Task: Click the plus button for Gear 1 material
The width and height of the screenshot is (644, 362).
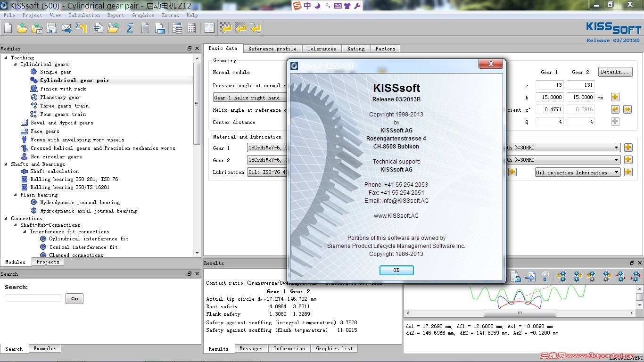Action: click(x=628, y=148)
